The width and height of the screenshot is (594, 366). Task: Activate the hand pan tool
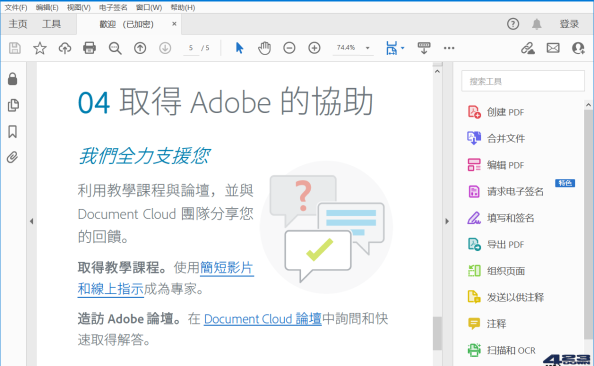(x=264, y=48)
